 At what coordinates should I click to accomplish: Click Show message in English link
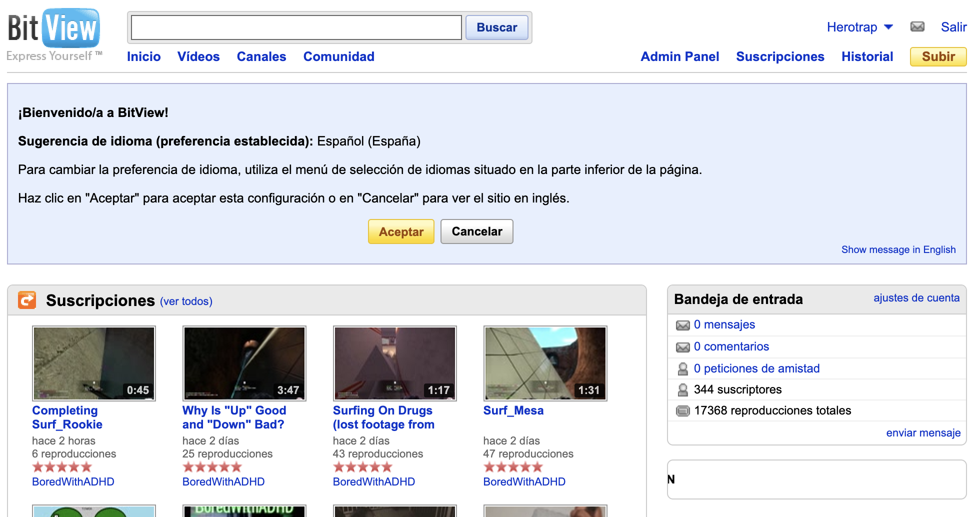tap(898, 249)
